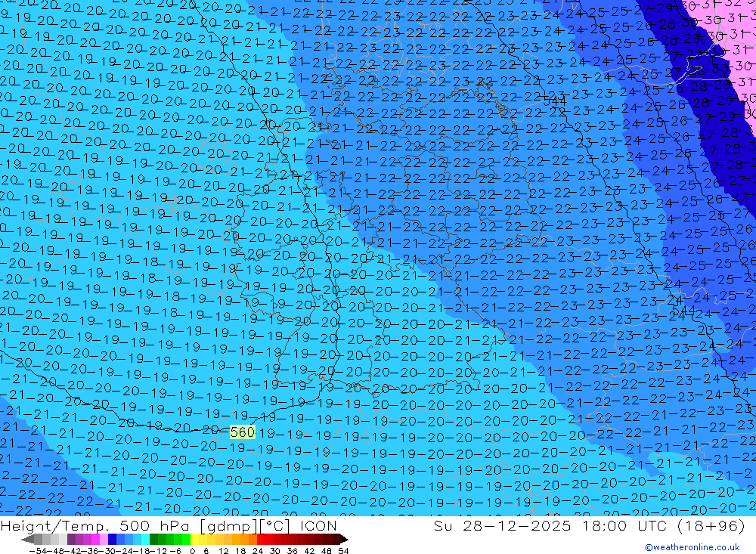Pick the dark blue swatch at -30 on legend
756x554 pixels.
113,539
